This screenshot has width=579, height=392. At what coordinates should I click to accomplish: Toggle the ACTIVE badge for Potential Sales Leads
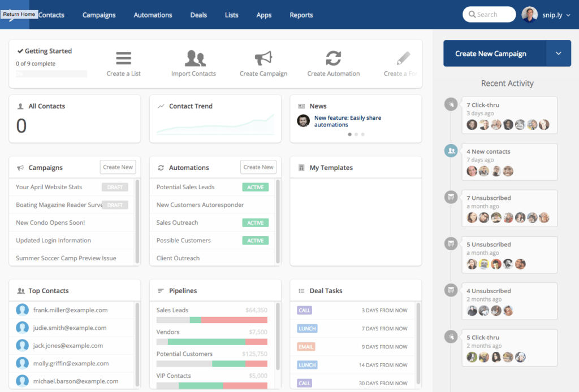coord(255,187)
